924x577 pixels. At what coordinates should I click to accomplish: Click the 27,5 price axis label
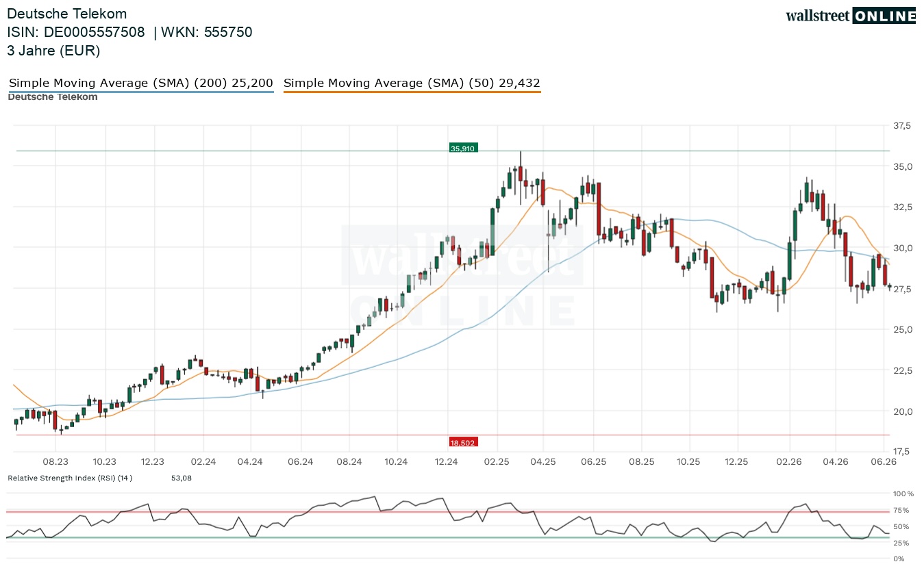903,289
